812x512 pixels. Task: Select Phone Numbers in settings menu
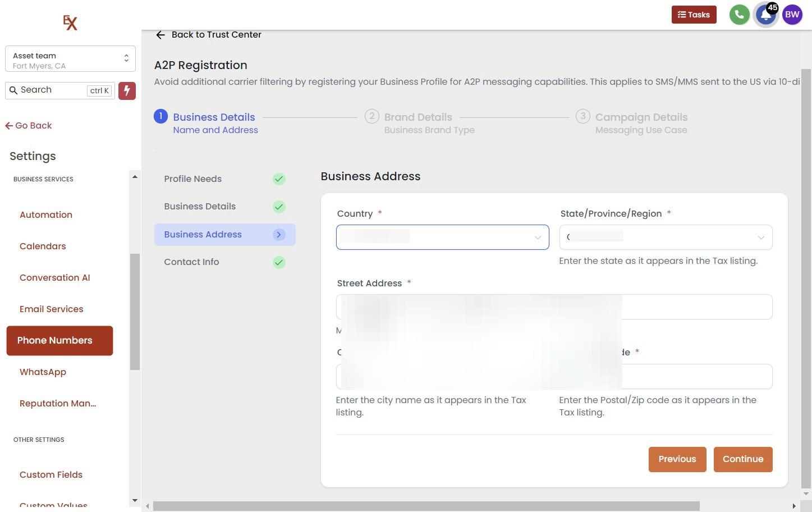point(59,341)
